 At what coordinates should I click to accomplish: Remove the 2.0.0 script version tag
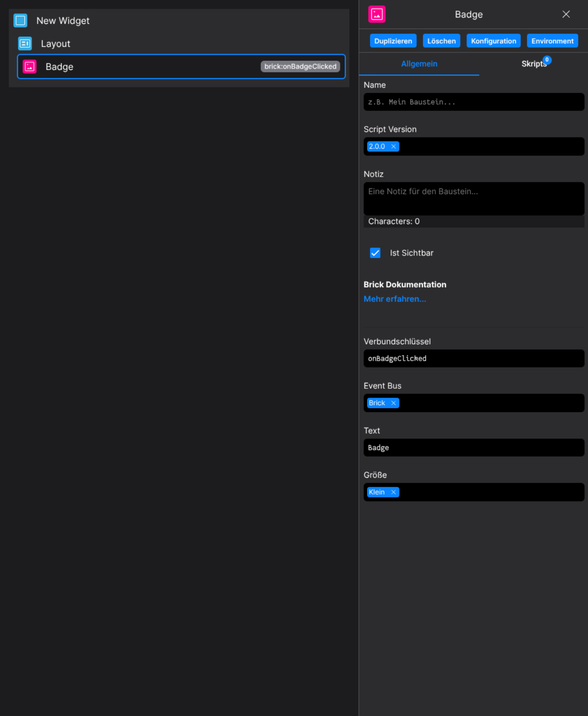point(393,147)
